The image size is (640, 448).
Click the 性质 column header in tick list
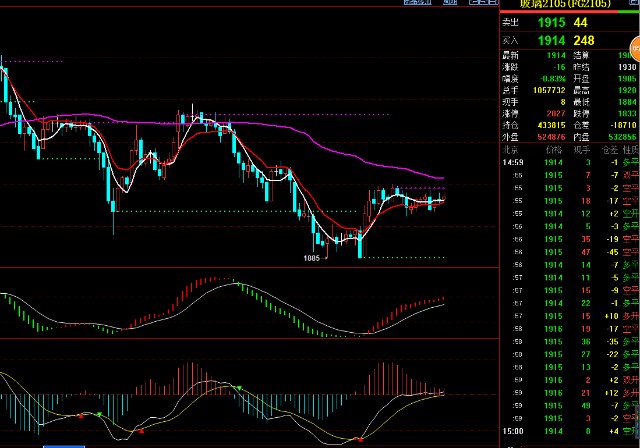627,148
